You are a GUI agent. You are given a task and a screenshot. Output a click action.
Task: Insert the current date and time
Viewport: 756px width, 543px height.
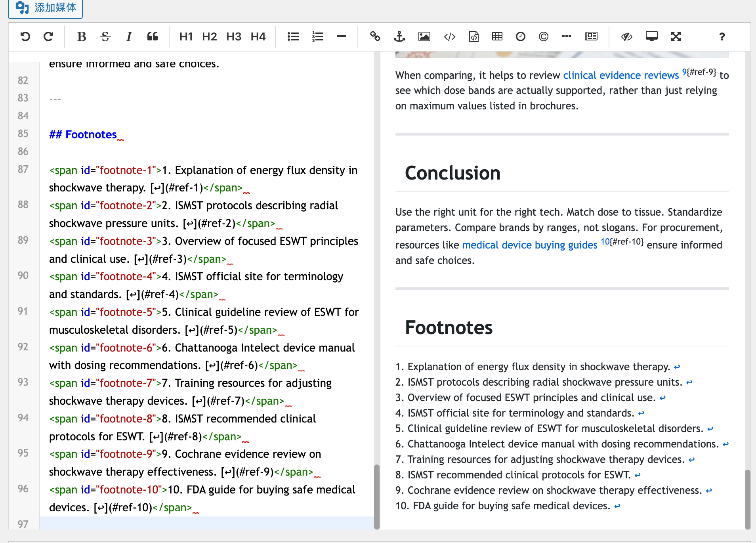point(521,37)
